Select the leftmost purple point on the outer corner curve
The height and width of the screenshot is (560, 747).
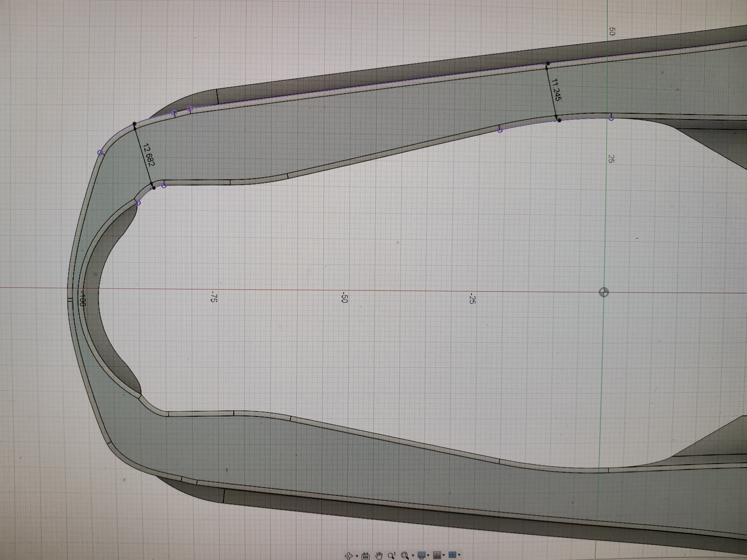(100, 153)
